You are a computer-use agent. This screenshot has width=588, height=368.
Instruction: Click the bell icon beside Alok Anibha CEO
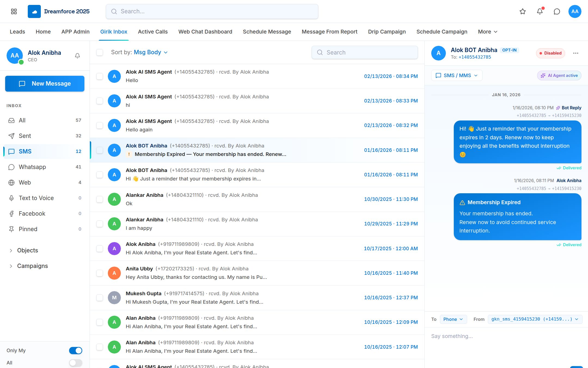click(77, 56)
